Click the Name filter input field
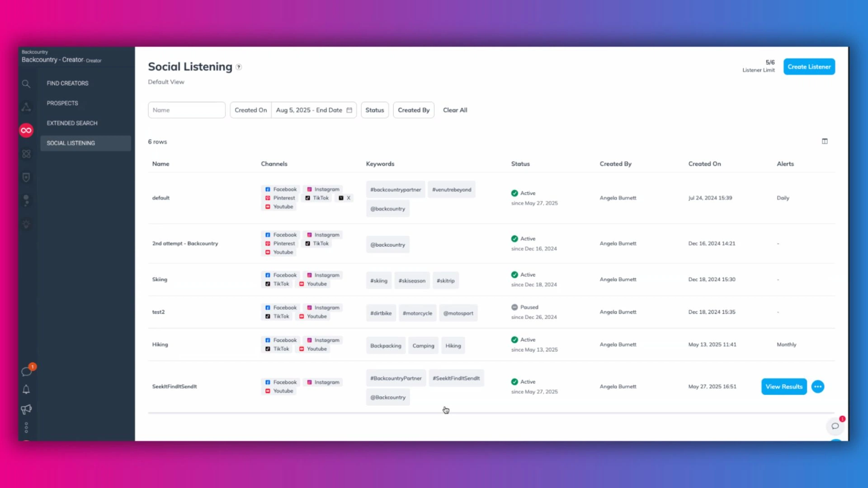The width and height of the screenshot is (868, 488). (186, 110)
